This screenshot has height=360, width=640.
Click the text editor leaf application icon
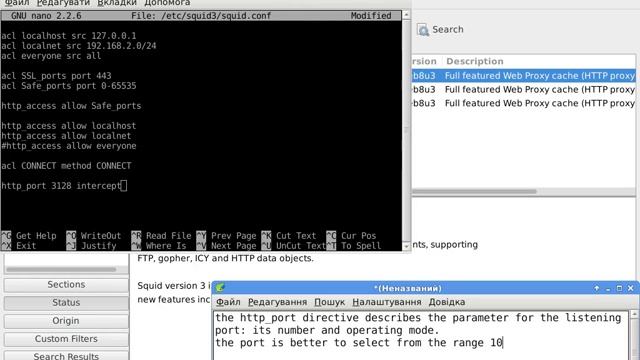220,288
